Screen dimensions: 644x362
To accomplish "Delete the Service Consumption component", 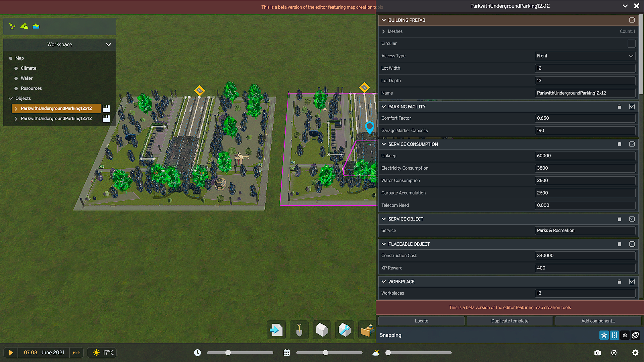I will pos(620,144).
